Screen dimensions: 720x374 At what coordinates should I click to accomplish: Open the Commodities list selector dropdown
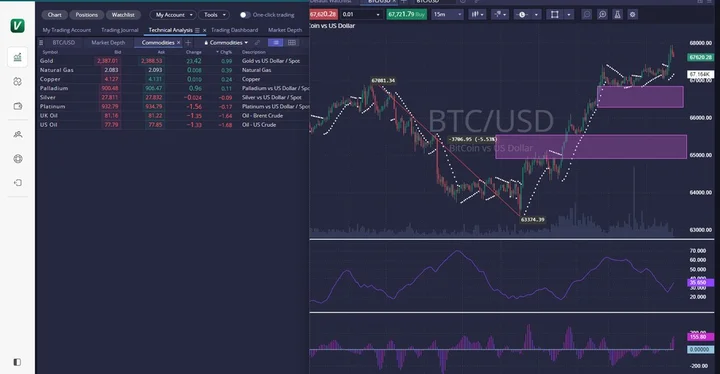point(225,42)
